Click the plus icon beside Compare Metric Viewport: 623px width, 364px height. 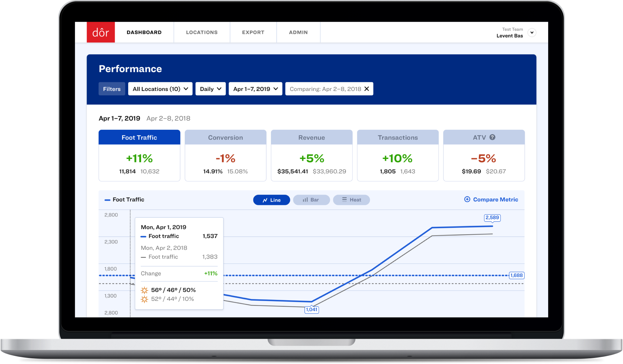click(467, 199)
